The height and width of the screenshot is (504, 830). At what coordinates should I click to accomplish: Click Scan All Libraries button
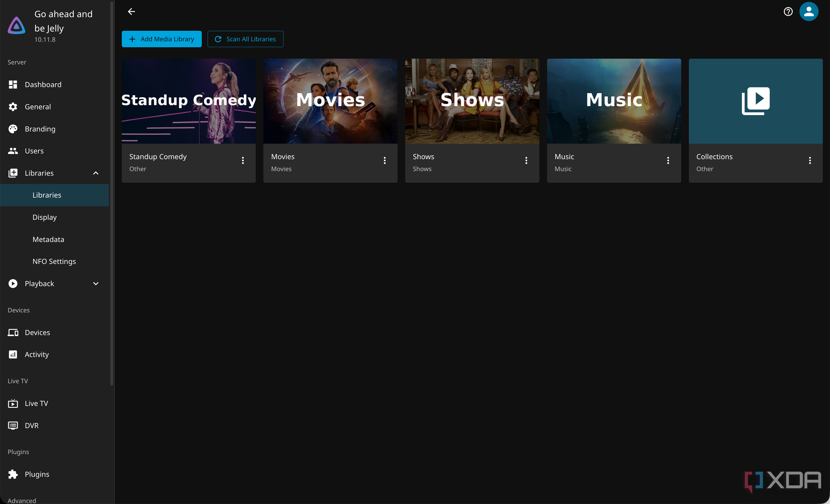245,39
